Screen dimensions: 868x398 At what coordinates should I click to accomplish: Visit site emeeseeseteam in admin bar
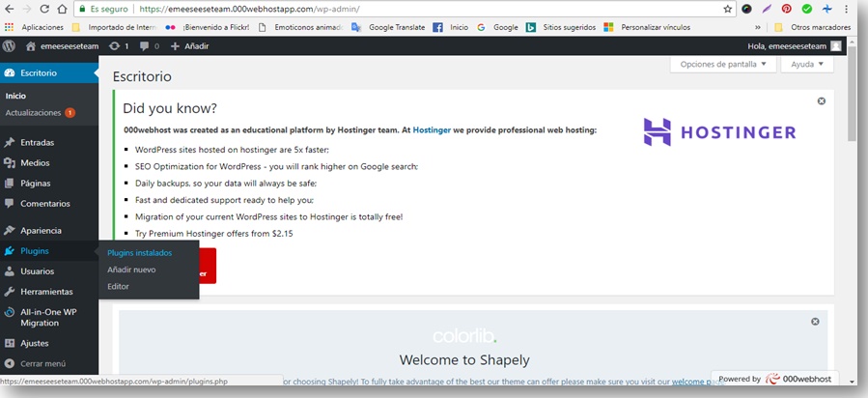[63, 46]
